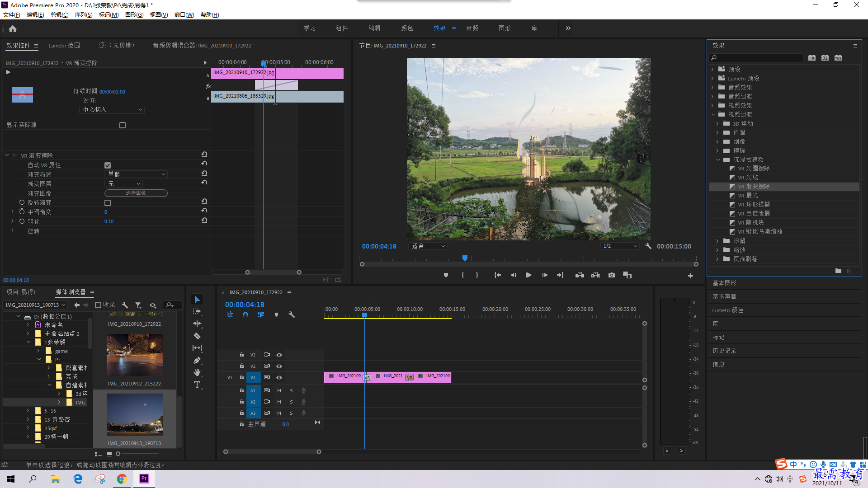Select the Selection tool arrow

(197, 300)
